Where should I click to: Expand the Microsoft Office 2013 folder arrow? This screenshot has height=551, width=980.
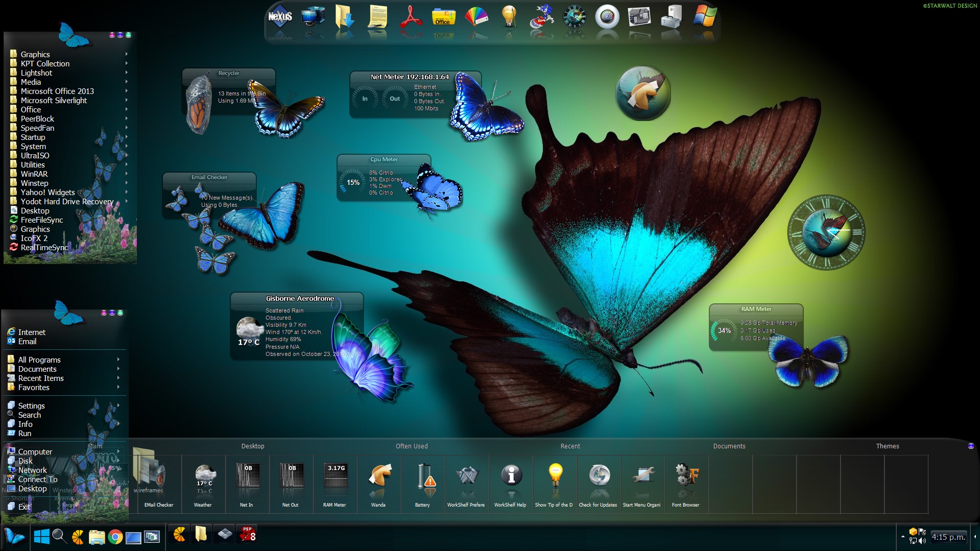(x=126, y=91)
